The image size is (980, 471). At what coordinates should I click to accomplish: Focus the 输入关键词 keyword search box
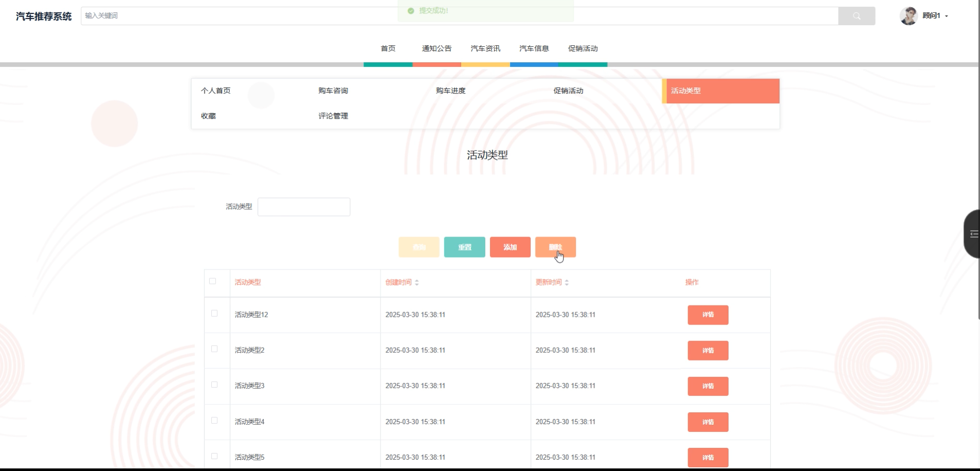[x=459, y=16]
